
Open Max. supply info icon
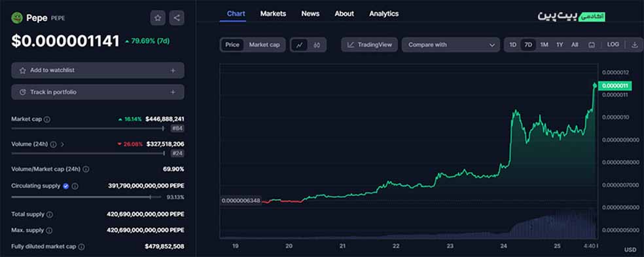pos(49,230)
